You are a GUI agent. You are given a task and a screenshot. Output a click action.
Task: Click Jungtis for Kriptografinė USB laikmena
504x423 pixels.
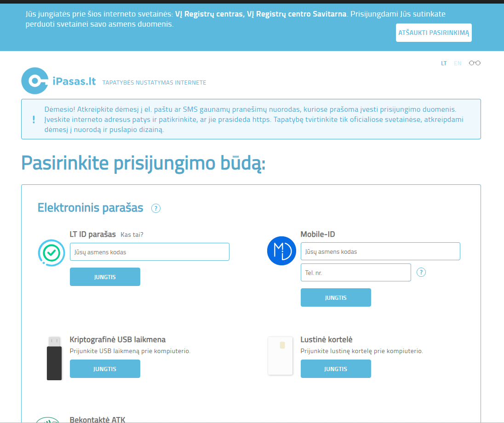click(x=105, y=369)
